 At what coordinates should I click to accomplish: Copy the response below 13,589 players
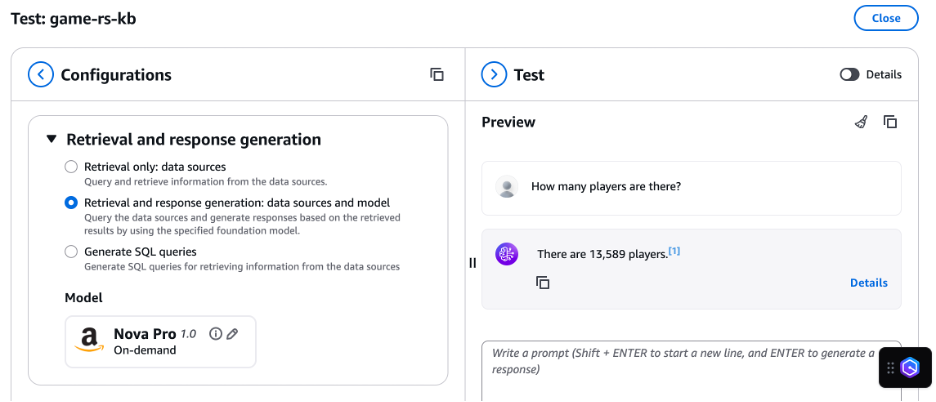coord(543,283)
